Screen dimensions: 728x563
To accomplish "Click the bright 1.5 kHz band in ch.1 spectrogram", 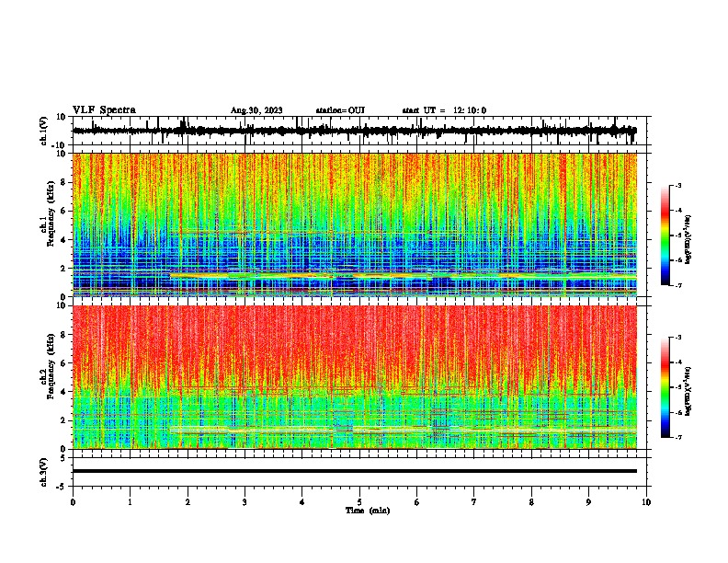I will [x=403, y=276].
